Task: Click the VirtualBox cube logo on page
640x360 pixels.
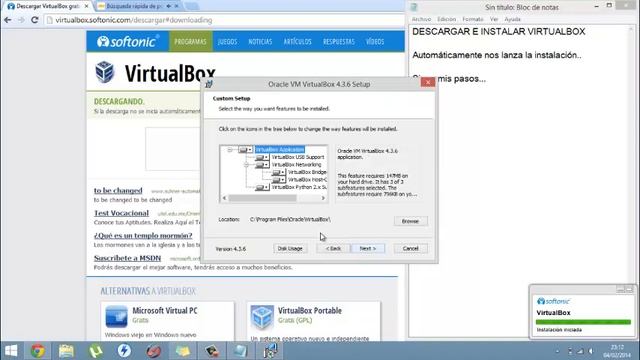Action: [x=105, y=72]
